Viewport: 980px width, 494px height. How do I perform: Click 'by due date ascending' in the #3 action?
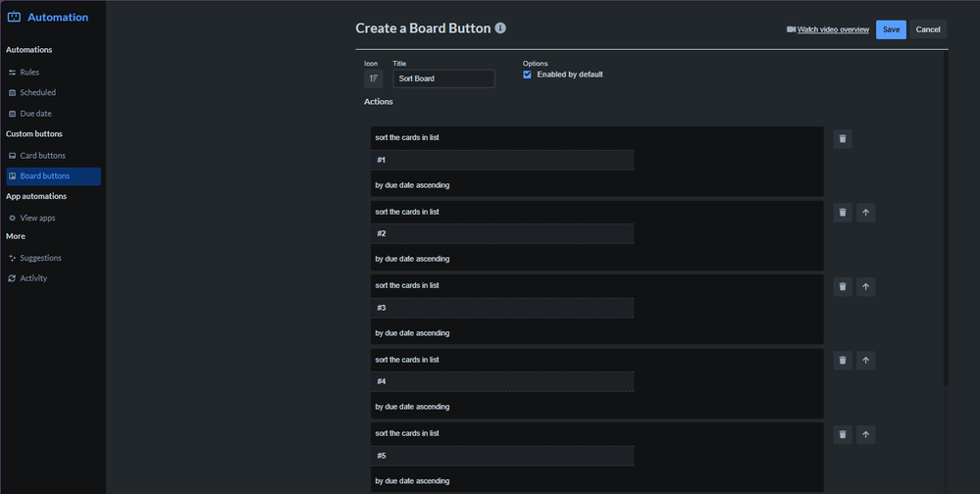pyautogui.click(x=412, y=333)
